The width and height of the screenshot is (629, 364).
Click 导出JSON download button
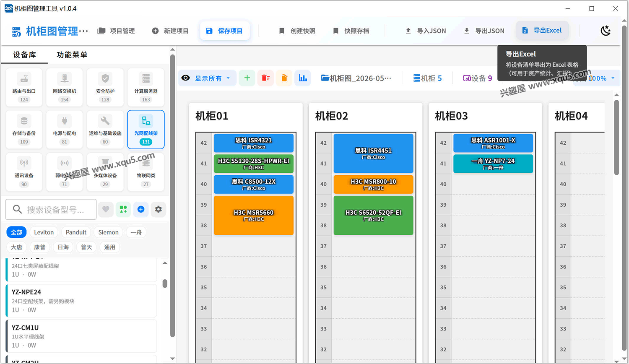pos(484,31)
